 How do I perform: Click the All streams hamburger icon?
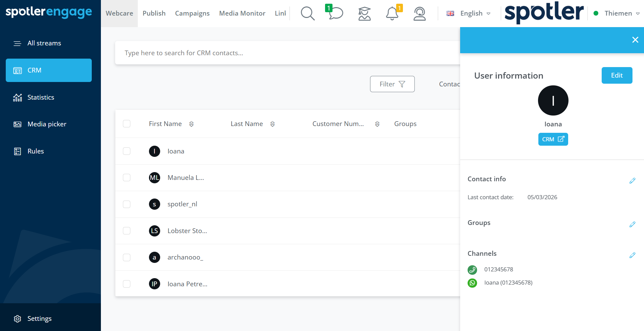tap(17, 43)
